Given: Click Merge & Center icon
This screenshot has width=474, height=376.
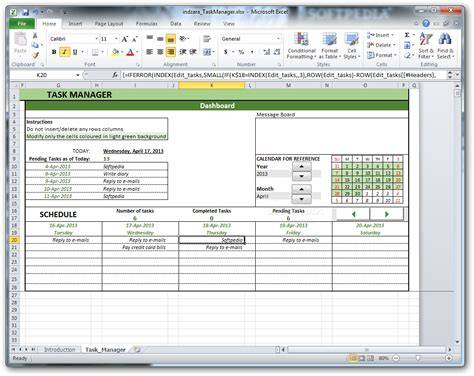Looking at the screenshot, I should (x=207, y=52).
